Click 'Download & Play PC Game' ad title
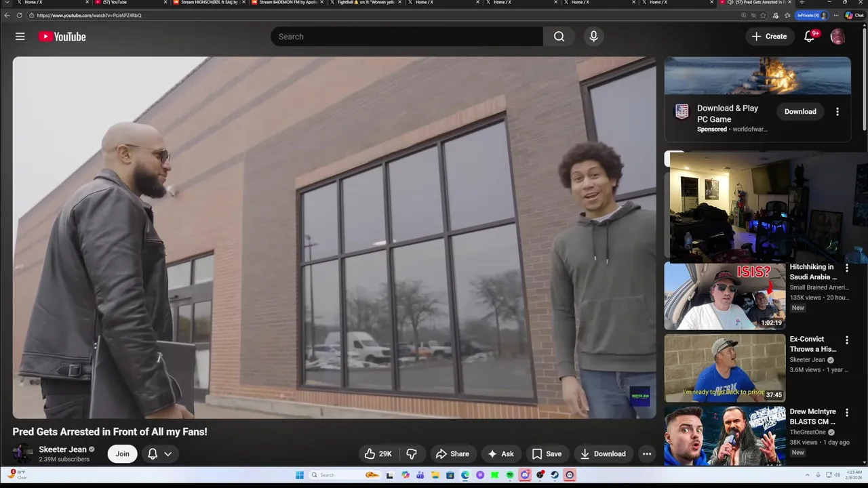 [728, 114]
